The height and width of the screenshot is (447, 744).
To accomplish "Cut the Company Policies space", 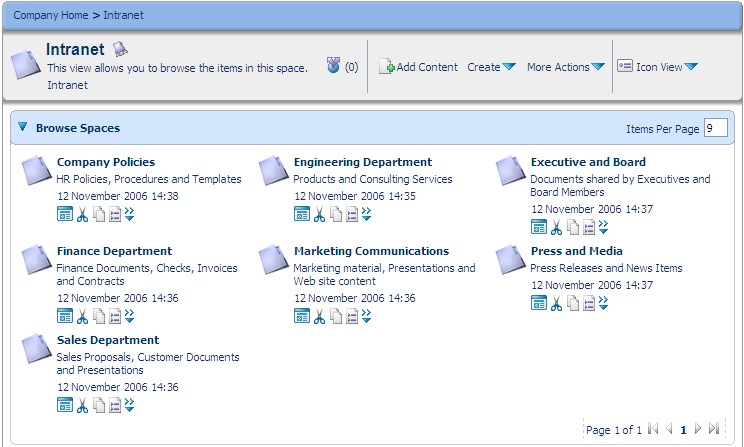I will [x=83, y=214].
